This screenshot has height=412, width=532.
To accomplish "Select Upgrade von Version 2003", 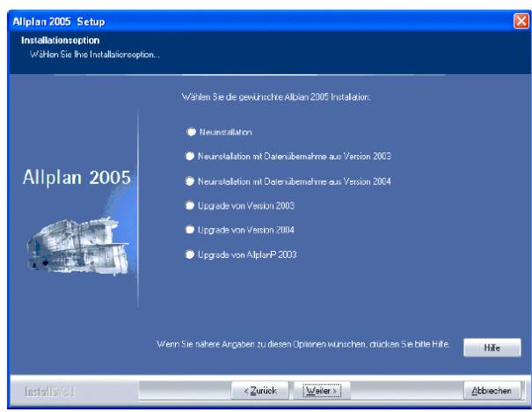I will (190, 205).
